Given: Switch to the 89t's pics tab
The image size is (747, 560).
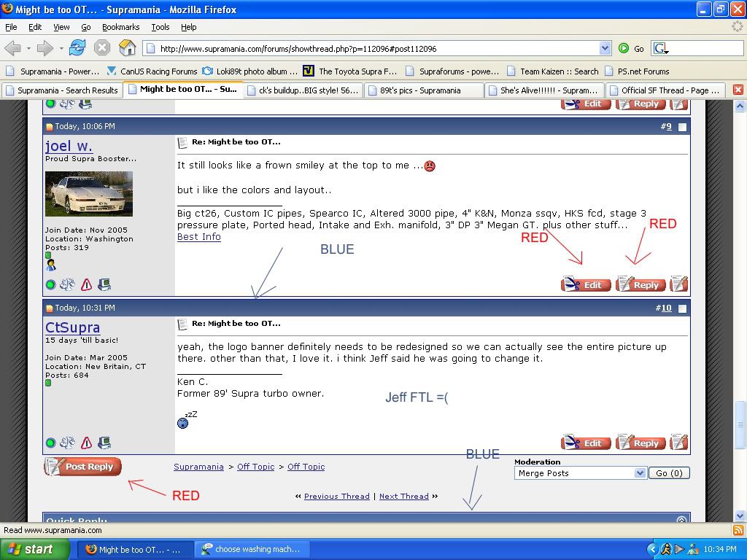Looking at the screenshot, I should tap(424, 90).
